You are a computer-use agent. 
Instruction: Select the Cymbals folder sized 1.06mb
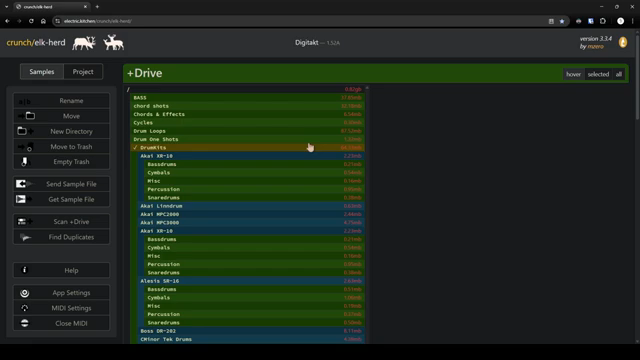[x=255, y=298]
